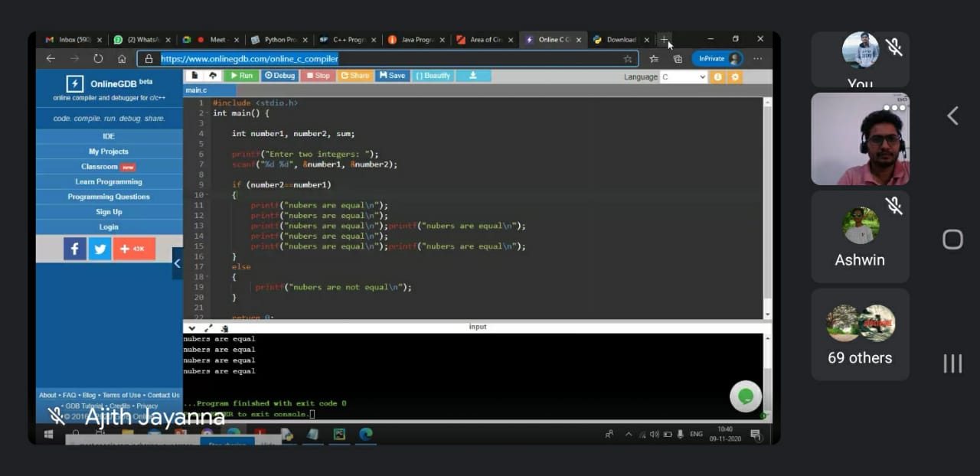Click the favorites star in the address bar
The image size is (980, 476).
(627, 58)
